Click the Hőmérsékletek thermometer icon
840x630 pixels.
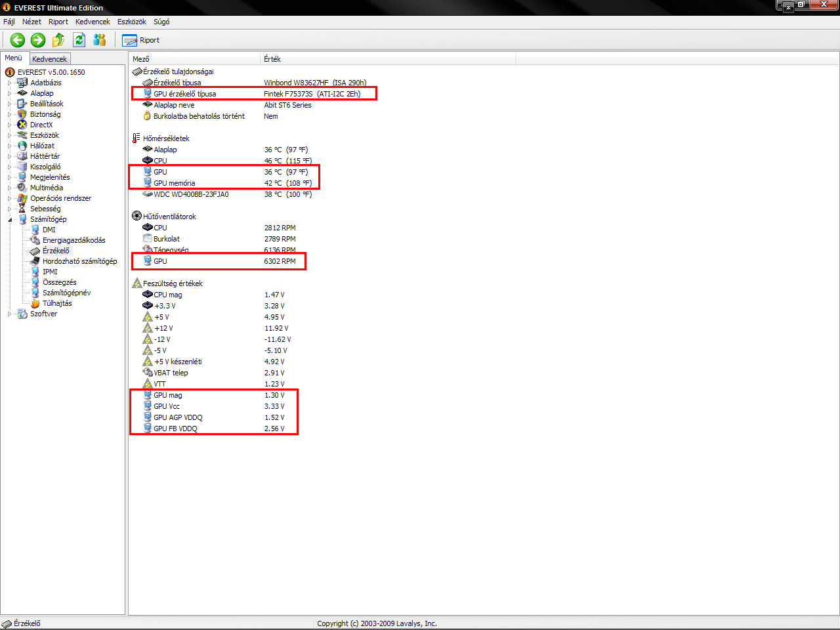click(x=136, y=138)
